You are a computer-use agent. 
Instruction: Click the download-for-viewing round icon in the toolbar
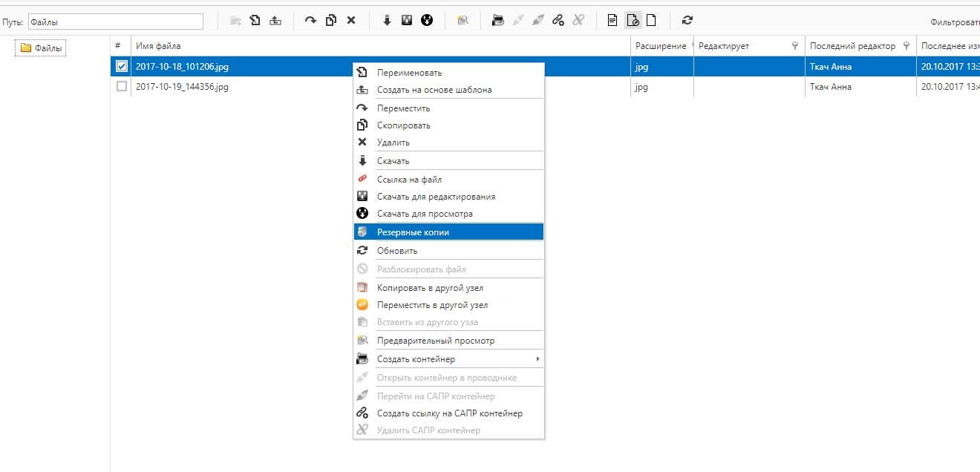pos(427,21)
